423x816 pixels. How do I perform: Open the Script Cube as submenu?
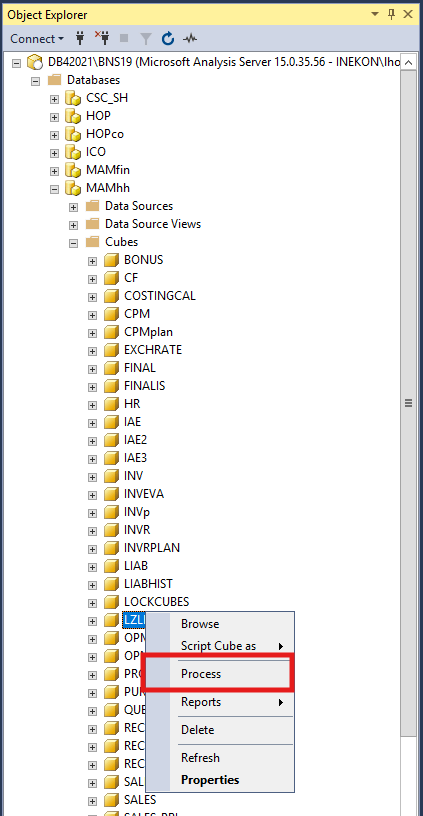click(x=219, y=646)
